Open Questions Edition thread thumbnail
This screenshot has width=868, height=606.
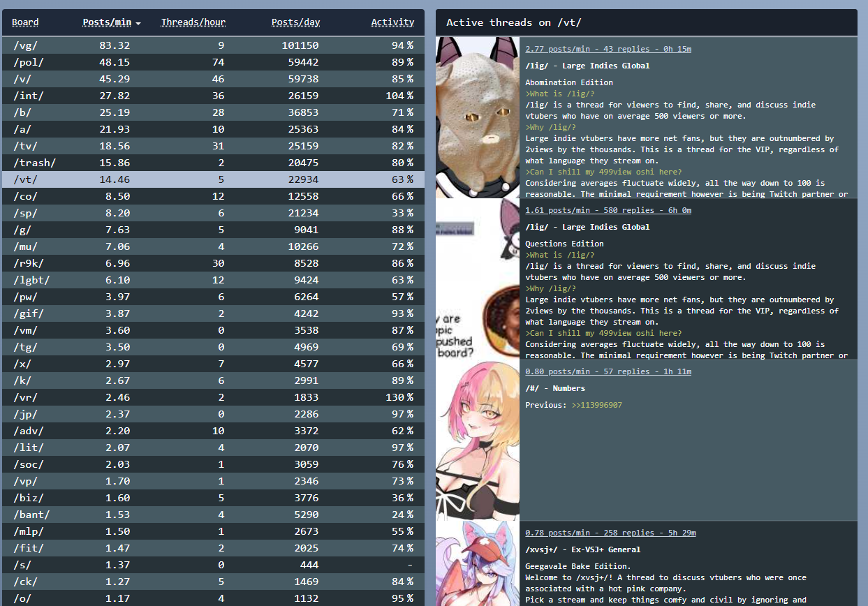[x=478, y=279]
